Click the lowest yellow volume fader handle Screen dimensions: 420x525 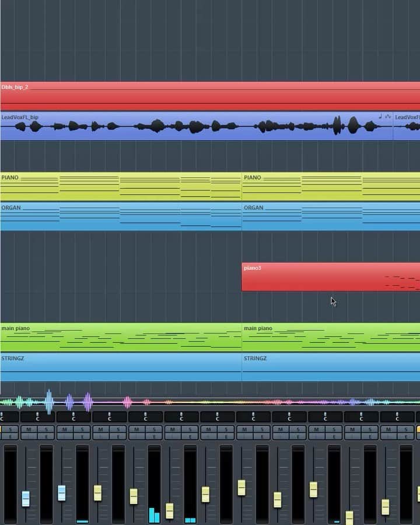point(349,517)
